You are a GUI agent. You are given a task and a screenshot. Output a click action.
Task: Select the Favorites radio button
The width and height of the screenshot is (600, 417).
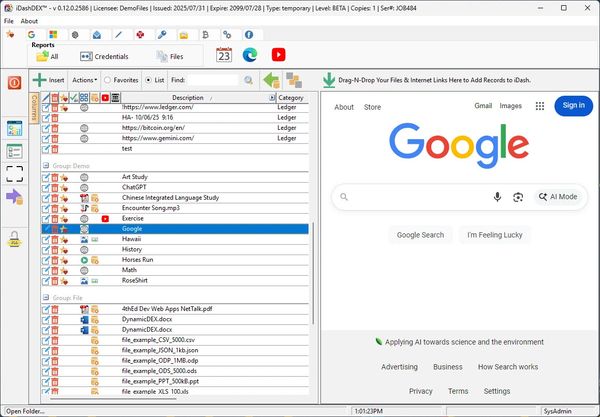point(108,80)
